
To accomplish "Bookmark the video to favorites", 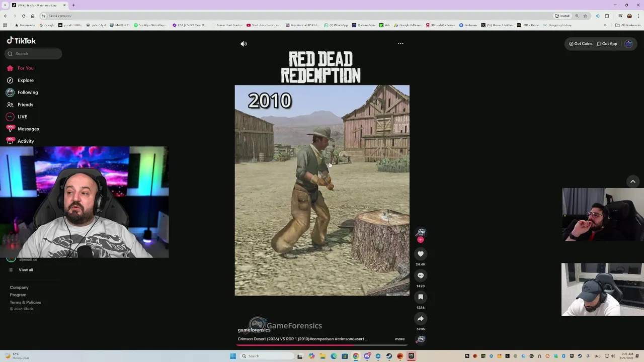I will (x=421, y=297).
